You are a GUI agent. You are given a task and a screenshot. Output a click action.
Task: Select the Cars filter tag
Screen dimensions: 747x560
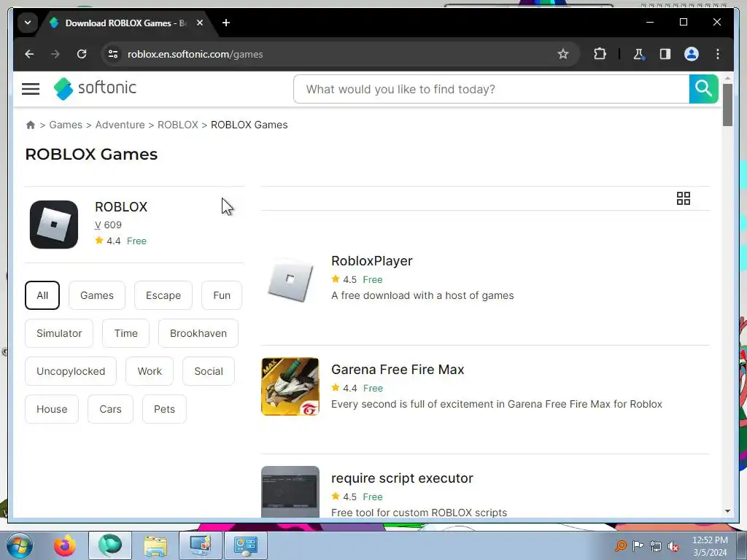click(111, 409)
